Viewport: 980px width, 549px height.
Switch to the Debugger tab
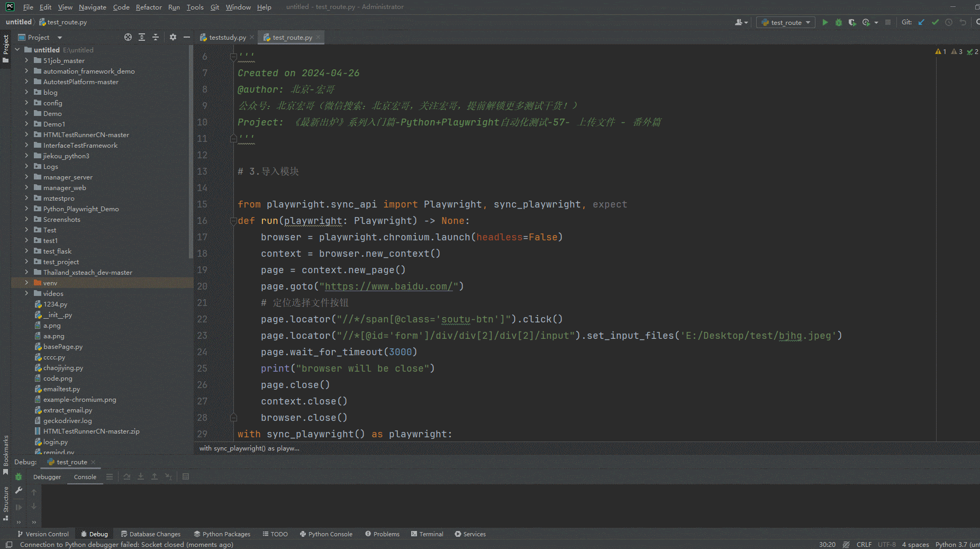click(x=47, y=477)
